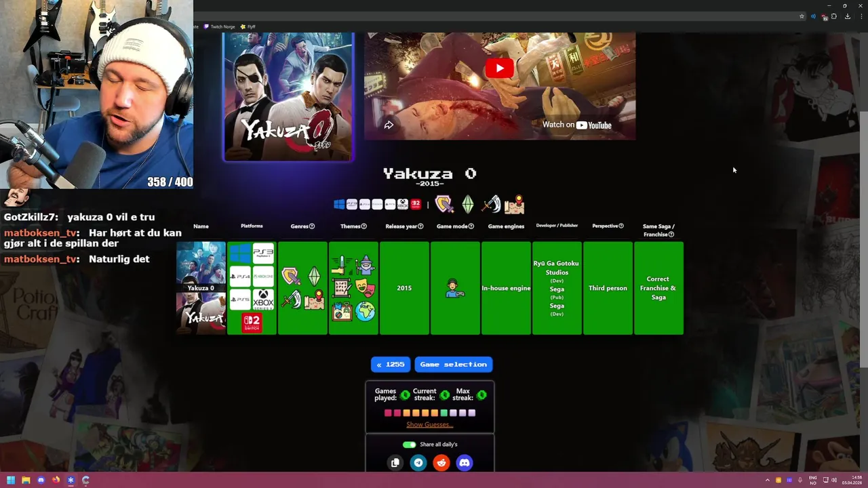Open the Twitch Norge bookmark

coord(220,26)
